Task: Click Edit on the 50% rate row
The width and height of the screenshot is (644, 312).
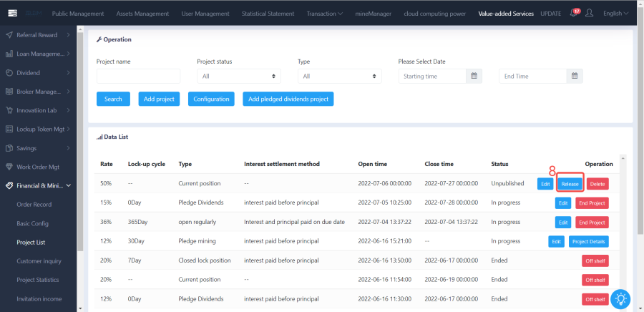Action: [x=545, y=184]
